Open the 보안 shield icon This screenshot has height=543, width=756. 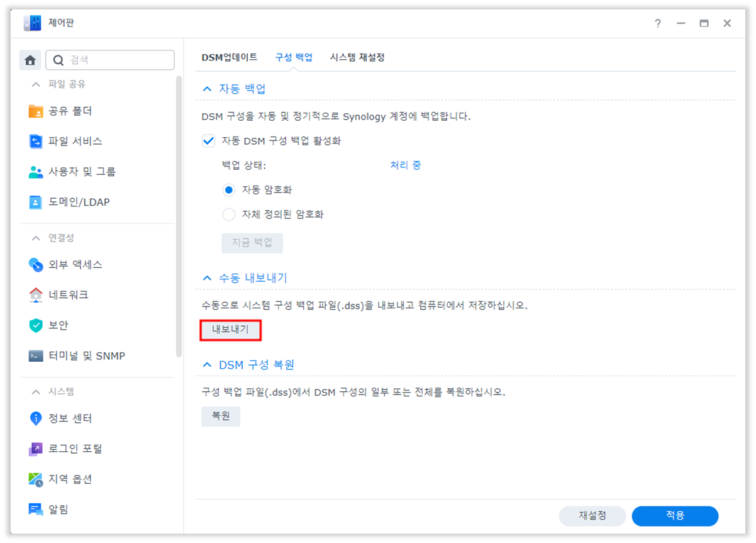point(36,325)
